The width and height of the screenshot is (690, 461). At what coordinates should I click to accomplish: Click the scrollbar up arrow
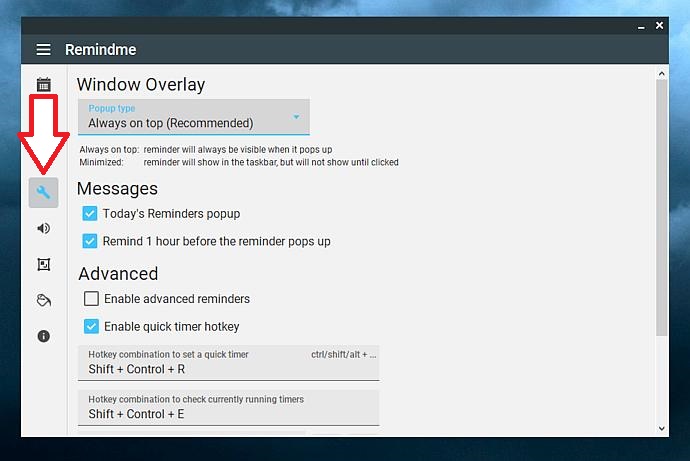point(661,73)
